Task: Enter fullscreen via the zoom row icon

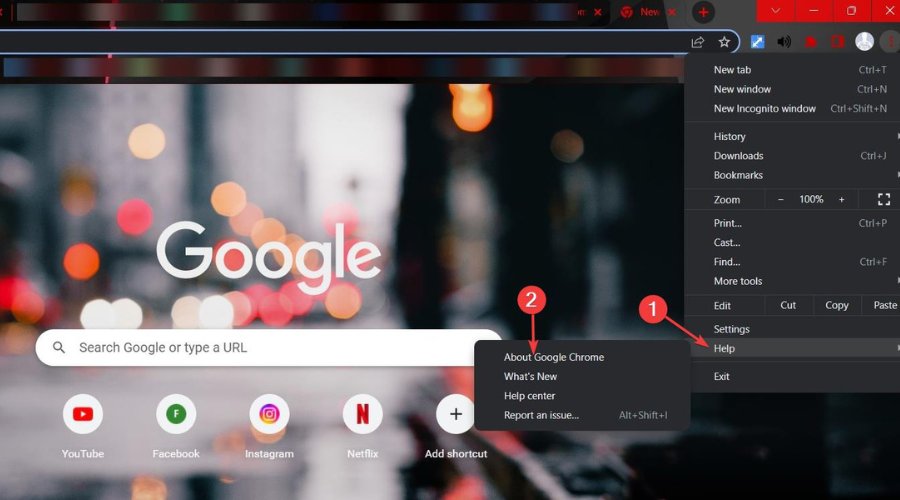Action: pos(884,199)
